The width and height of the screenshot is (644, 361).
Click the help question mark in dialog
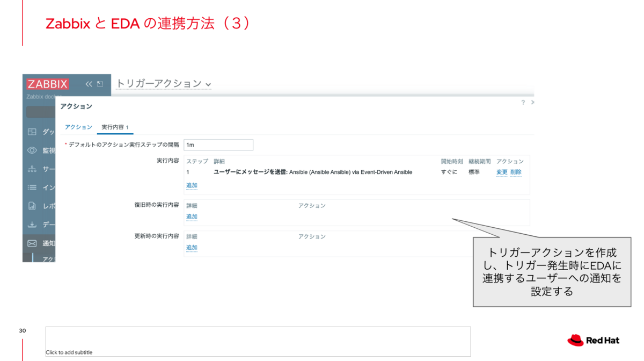[x=523, y=103]
